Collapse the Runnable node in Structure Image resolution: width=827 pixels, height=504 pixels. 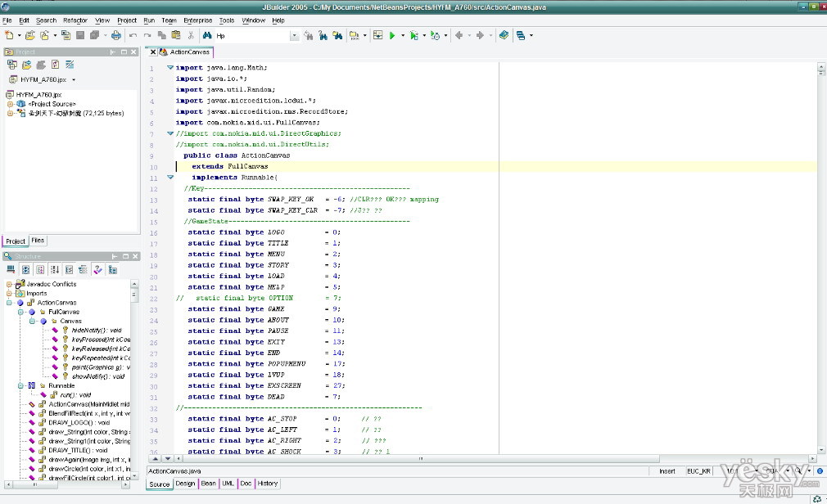[x=20, y=386]
